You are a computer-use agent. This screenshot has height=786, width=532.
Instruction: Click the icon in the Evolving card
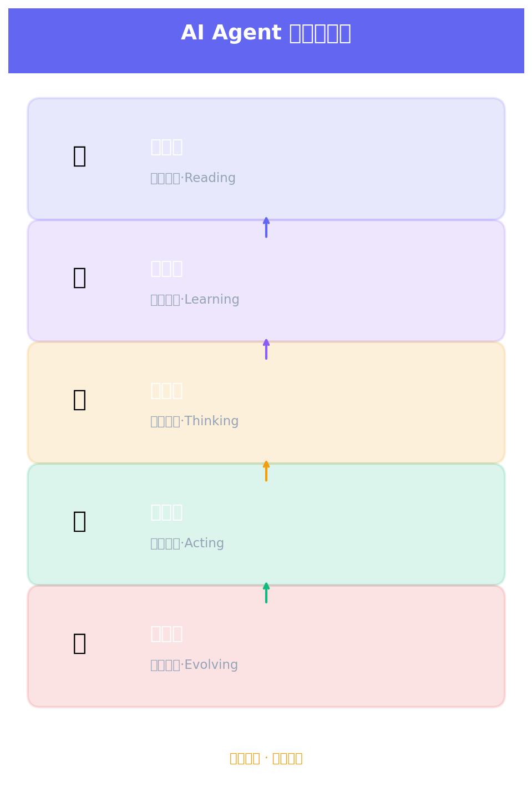click(79, 643)
